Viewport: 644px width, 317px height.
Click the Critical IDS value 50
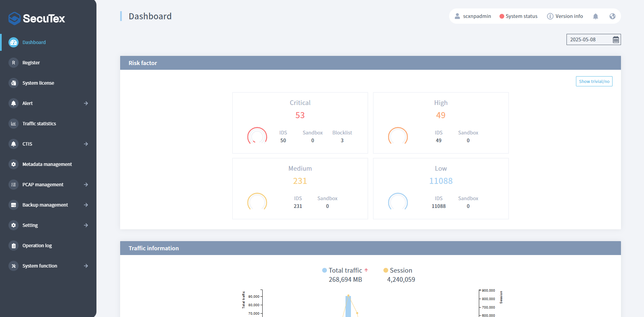[x=283, y=141]
